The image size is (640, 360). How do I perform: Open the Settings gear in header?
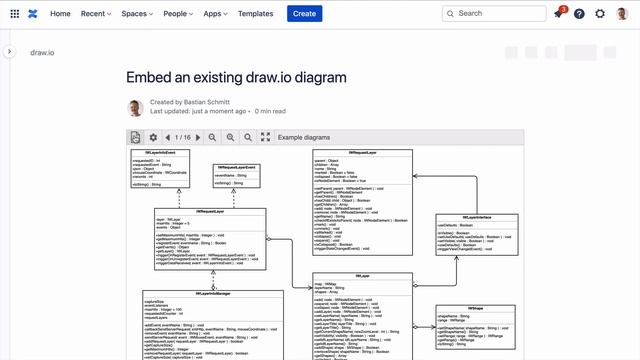tap(600, 14)
